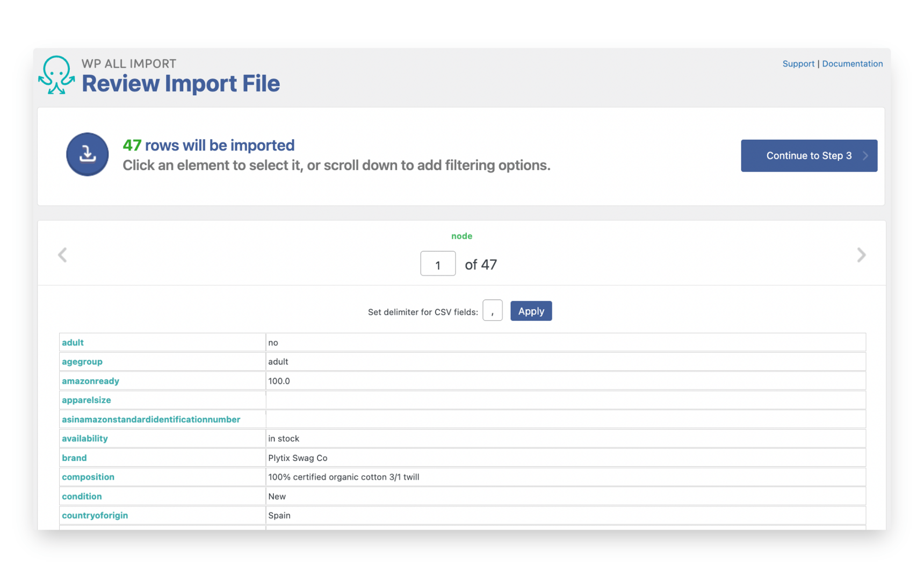Select the adult field name

coord(73,342)
